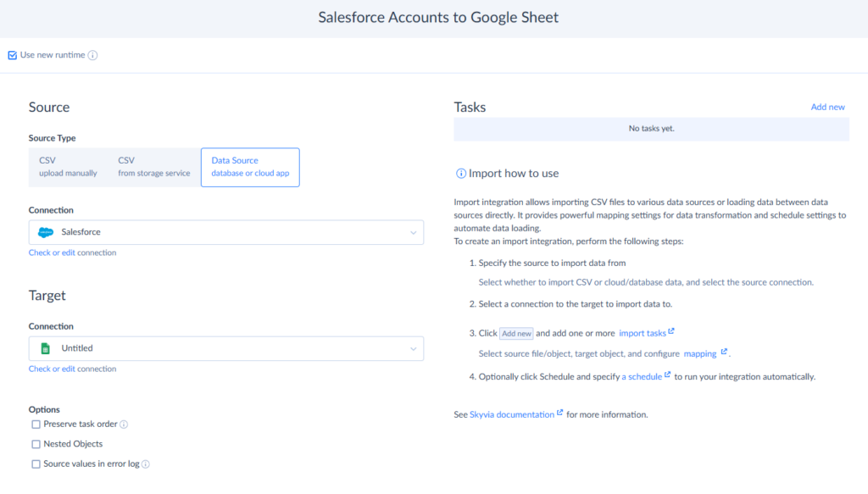Click Check or edit connection under Target
The height and width of the screenshot is (494, 868).
tap(72, 368)
